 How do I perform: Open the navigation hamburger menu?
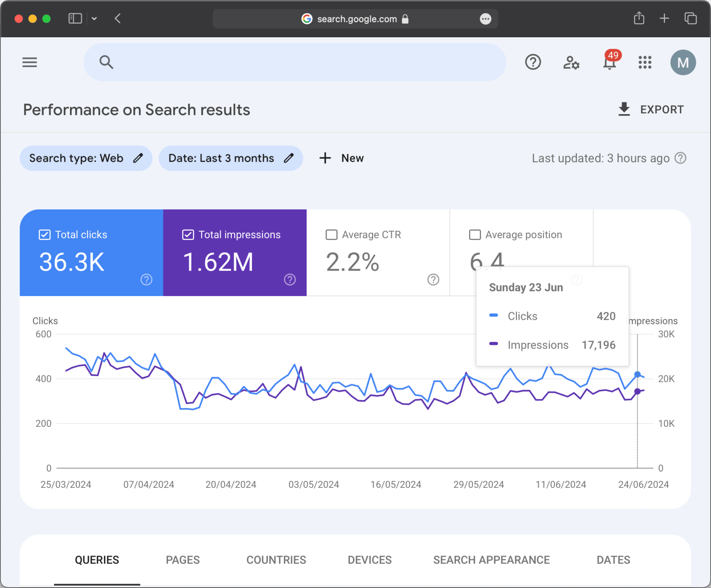tap(29, 62)
